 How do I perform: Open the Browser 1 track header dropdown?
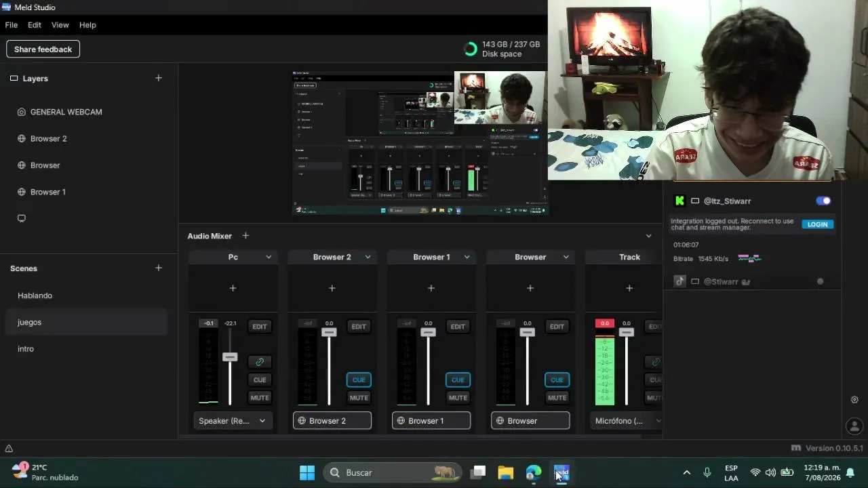point(467,257)
